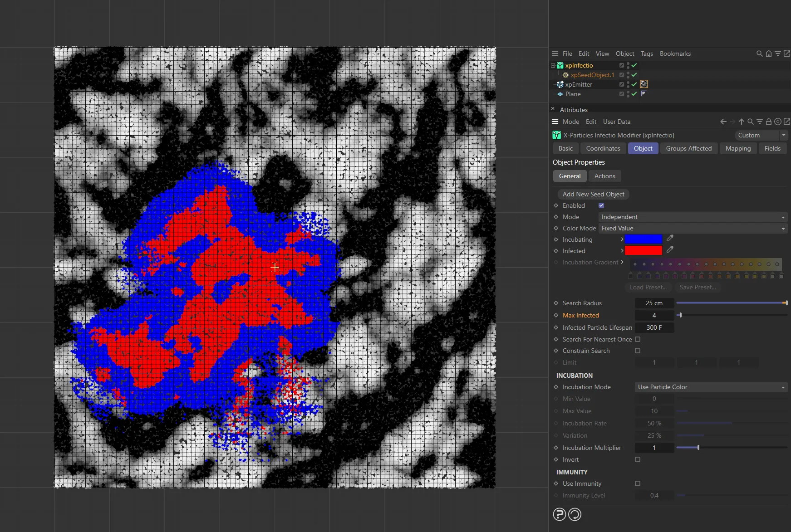
Task: Click the back arrow in Attributes panel
Action: click(722, 122)
